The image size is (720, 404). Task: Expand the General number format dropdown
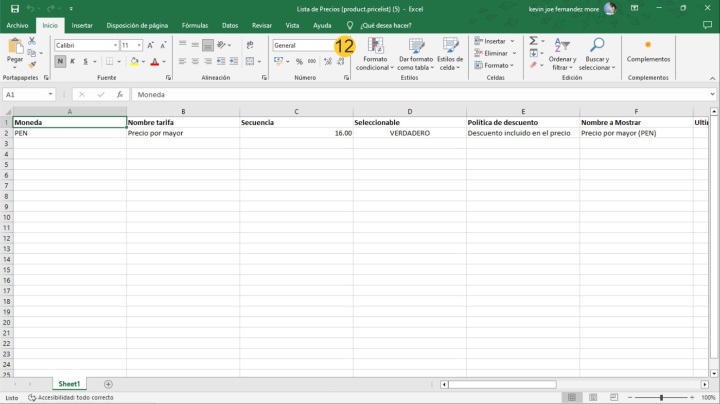339,45
